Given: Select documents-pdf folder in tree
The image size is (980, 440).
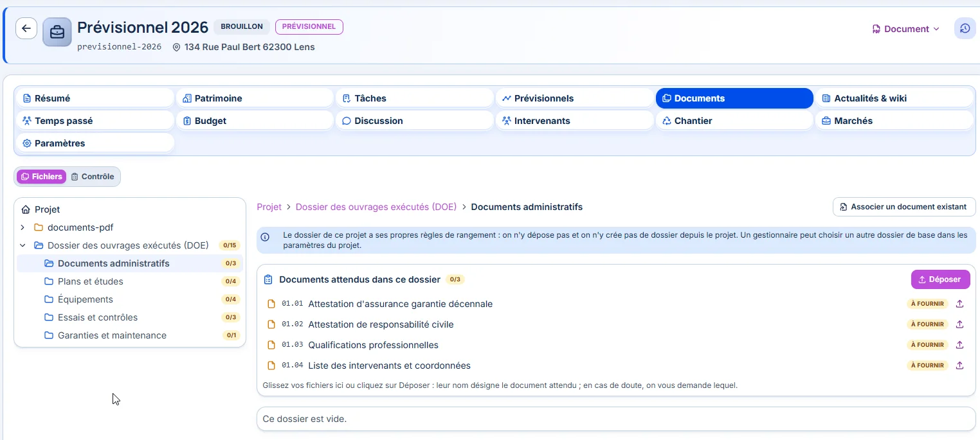Looking at the screenshot, I should point(80,227).
